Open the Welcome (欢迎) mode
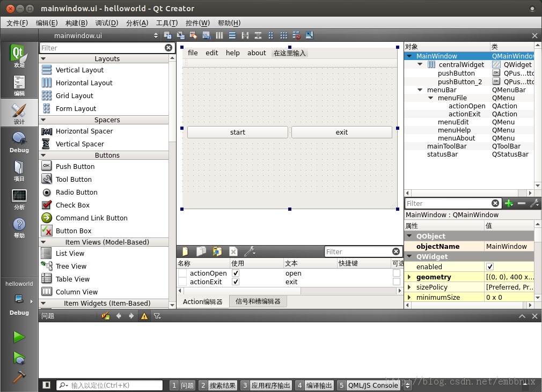The height and width of the screenshot is (392, 542). 19,56
